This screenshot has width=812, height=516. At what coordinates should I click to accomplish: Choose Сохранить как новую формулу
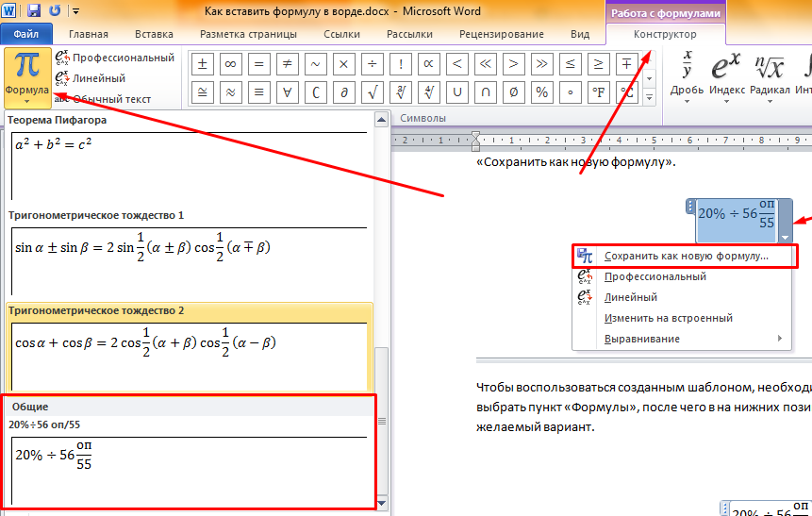pos(686,256)
